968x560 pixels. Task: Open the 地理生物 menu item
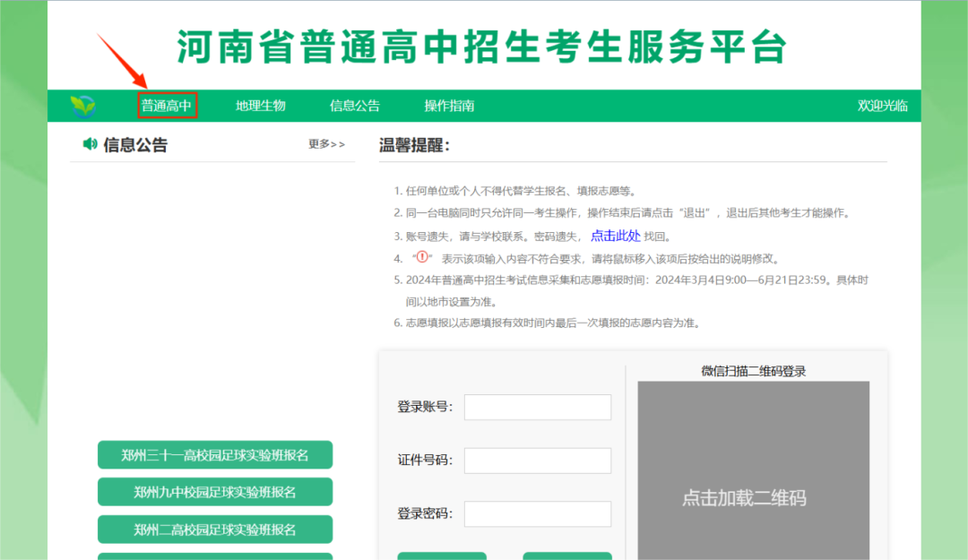pos(261,106)
